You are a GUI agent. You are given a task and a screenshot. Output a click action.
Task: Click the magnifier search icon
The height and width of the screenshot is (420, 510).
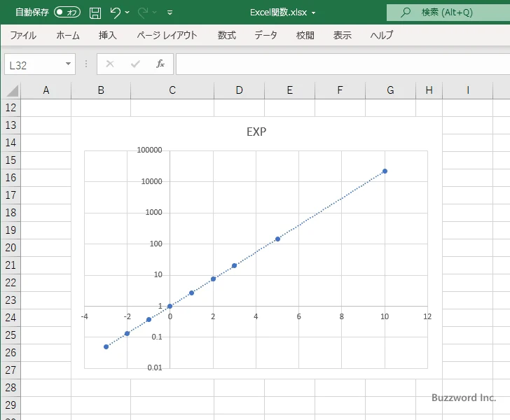pos(405,13)
